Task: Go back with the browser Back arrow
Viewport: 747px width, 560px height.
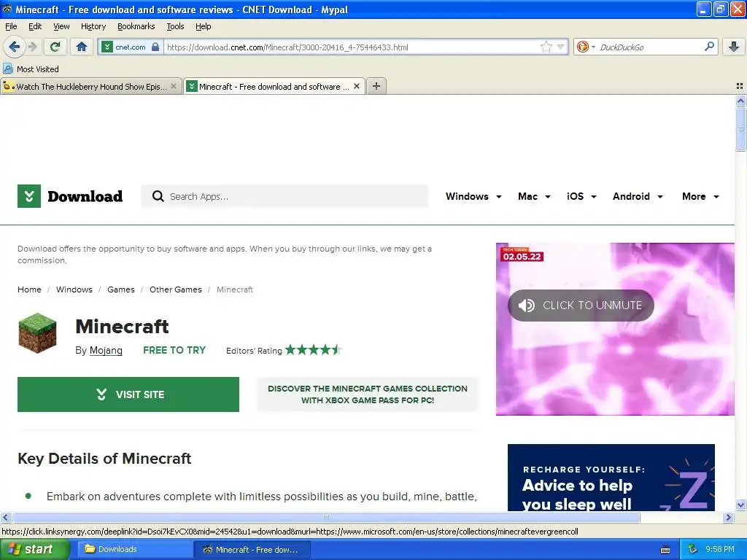Action: [x=15, y=47]
